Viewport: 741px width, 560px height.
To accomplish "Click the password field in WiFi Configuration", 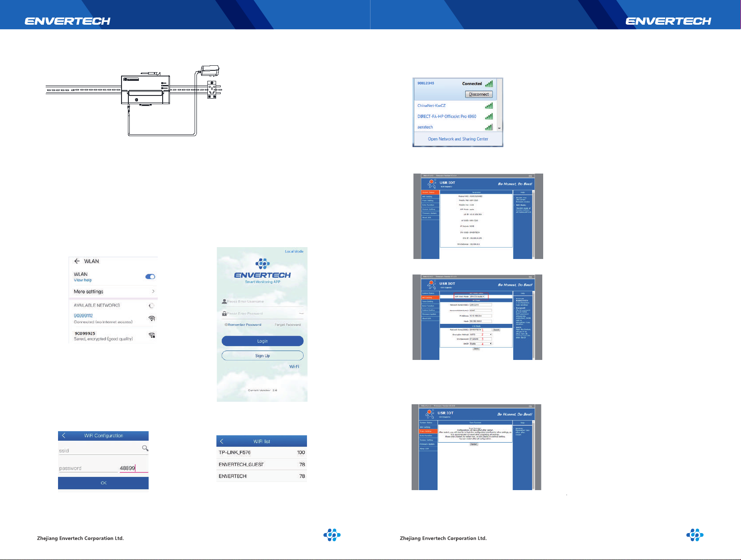I will coord(103,468).
